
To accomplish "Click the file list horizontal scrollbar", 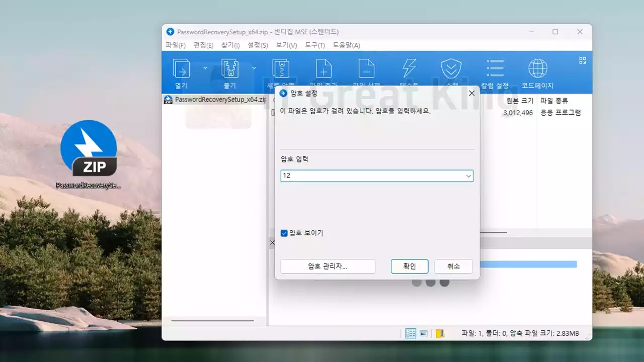I will (493, 232).
